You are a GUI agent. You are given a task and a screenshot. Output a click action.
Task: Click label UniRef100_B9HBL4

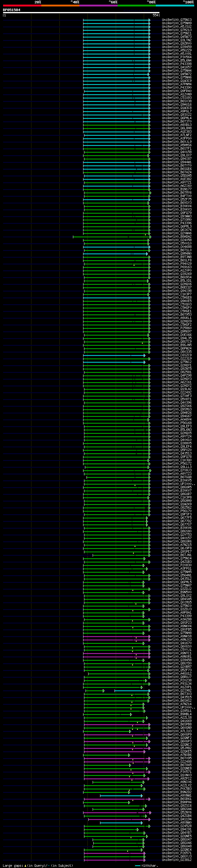[x=176, y=714]
